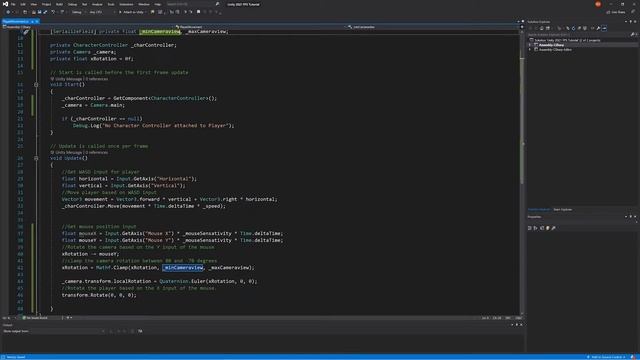Image resolution: width=640 pixels, height=360 pixels.
Task: Click the search magnifier icon in title bar
Action: coord(217,4)
